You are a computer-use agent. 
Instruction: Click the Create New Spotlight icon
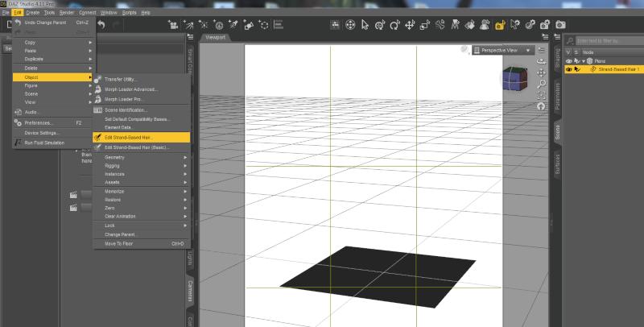pos(233,25)
